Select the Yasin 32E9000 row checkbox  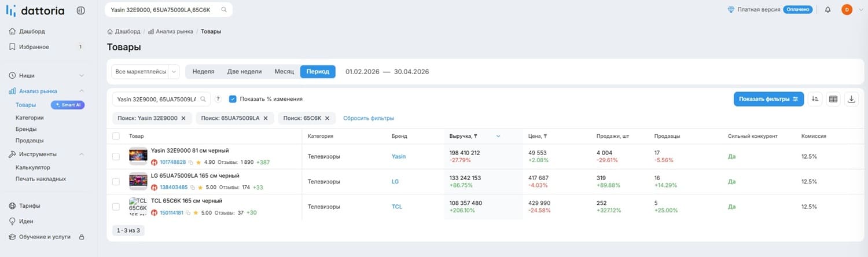point(116,156)
